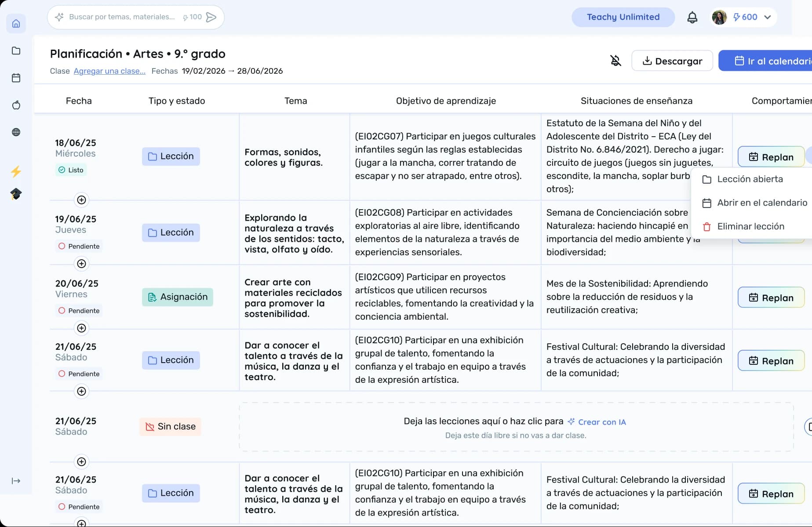Viewport: 812px width, 527px height.
Task: Click the Lección tag on 19/06/25 Jueves
Action: pyautogui.click(x=171, y=233)
